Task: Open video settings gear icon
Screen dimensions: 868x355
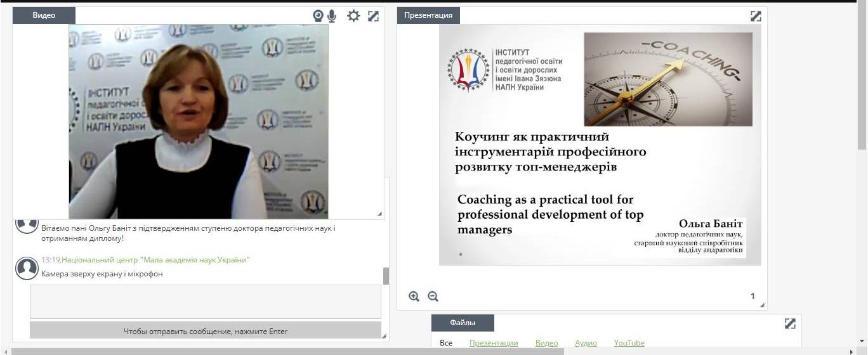Action: (353, 16)
